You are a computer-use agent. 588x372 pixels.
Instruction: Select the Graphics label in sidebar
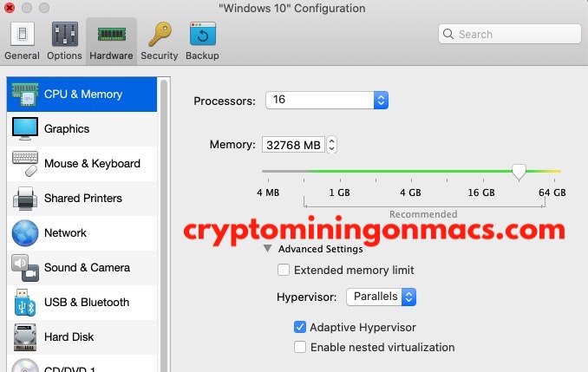[x=67, y=129]
